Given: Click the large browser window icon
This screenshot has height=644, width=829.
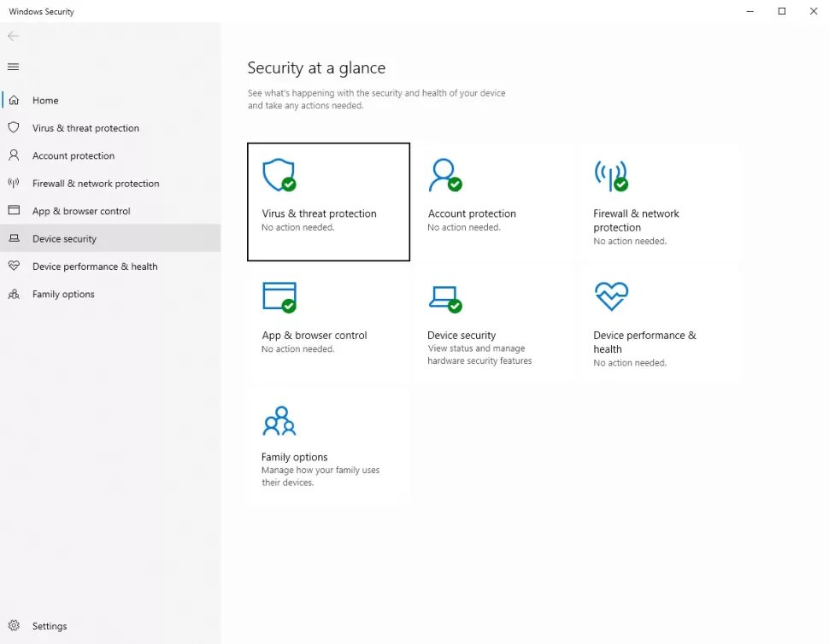Looking at the screenshot, I should point(279,297).
